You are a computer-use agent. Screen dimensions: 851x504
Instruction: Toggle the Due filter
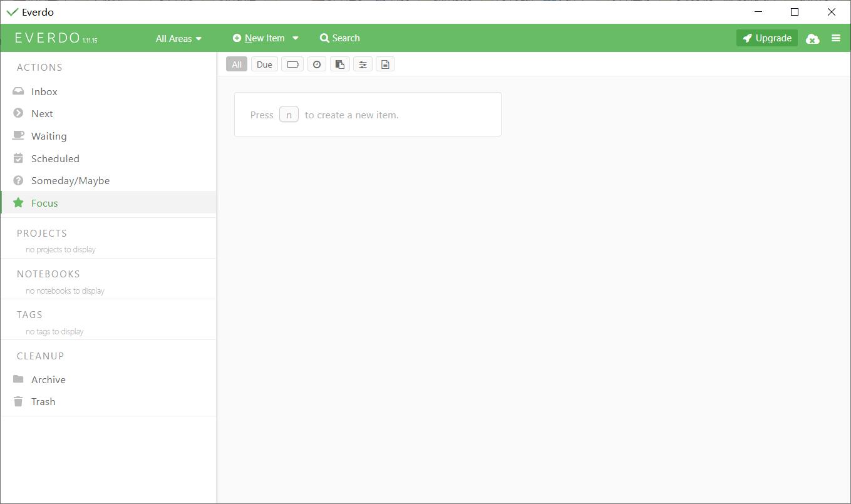[264, 64]
